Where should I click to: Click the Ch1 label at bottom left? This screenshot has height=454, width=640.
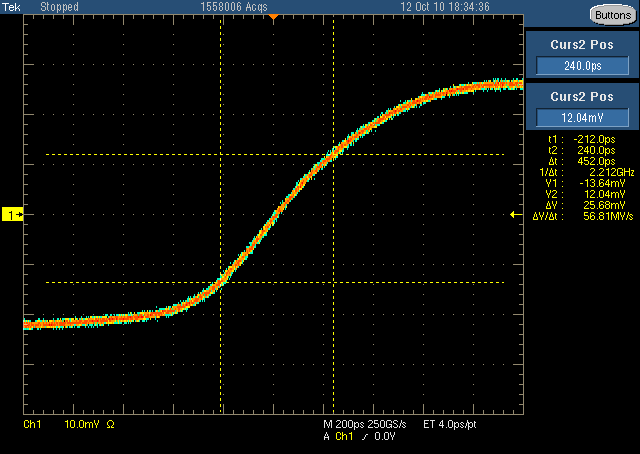(32, 425)
